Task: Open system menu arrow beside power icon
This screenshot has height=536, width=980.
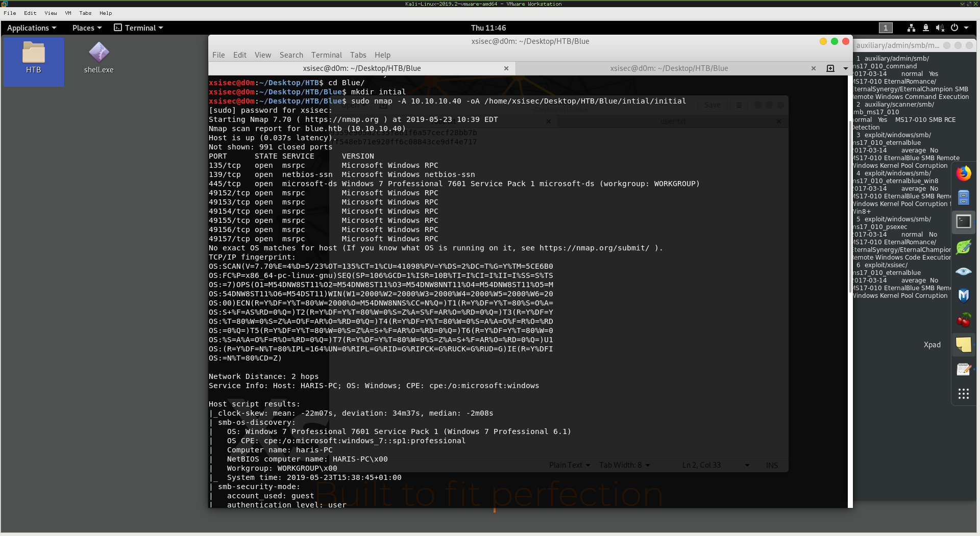Action: pos(966,28)
